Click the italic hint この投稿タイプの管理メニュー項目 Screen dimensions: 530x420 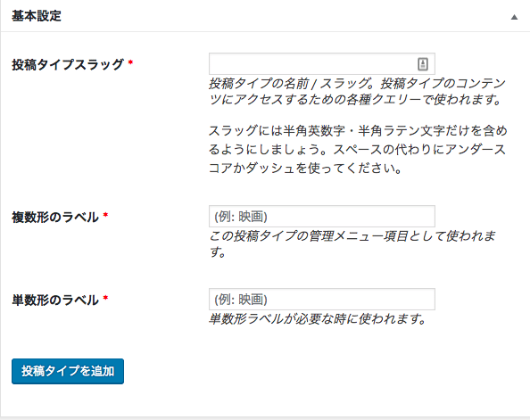point(352,235)
